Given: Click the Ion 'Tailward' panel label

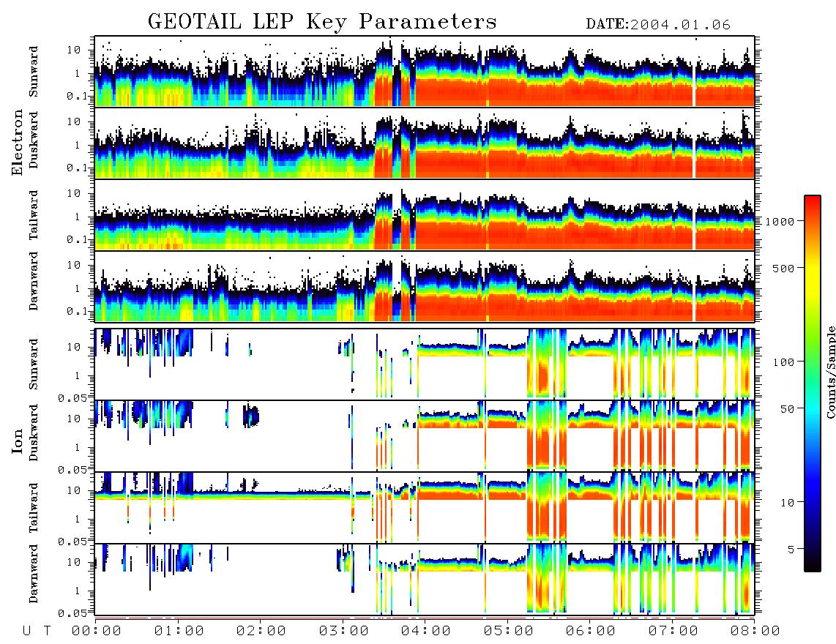Looking at the screenshot, I should click(34, 508).
